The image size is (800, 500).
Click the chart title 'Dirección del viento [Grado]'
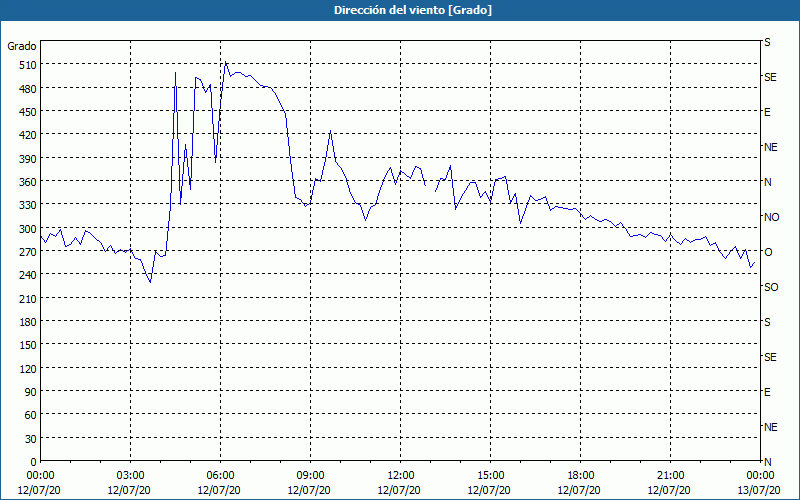pyautogui.click(x=413, y=10)
